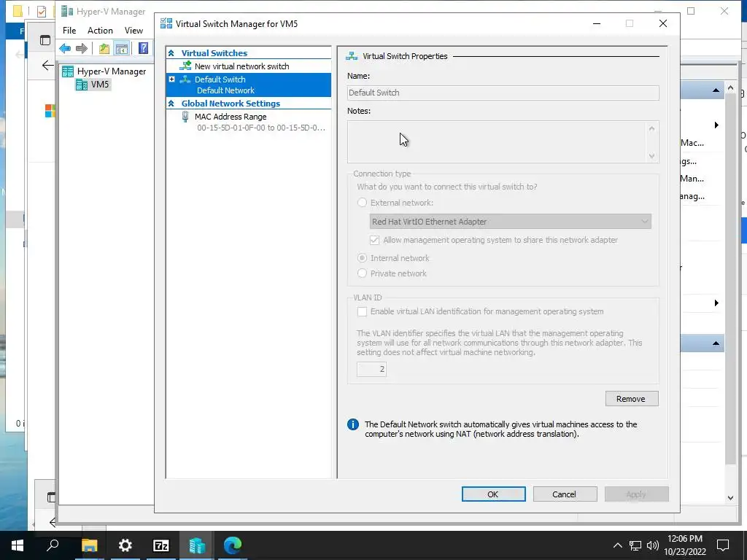The image size is (747, 560).
Task: Click the Virtual Switch Manager title icon
Action: click(x=166, y=24)
